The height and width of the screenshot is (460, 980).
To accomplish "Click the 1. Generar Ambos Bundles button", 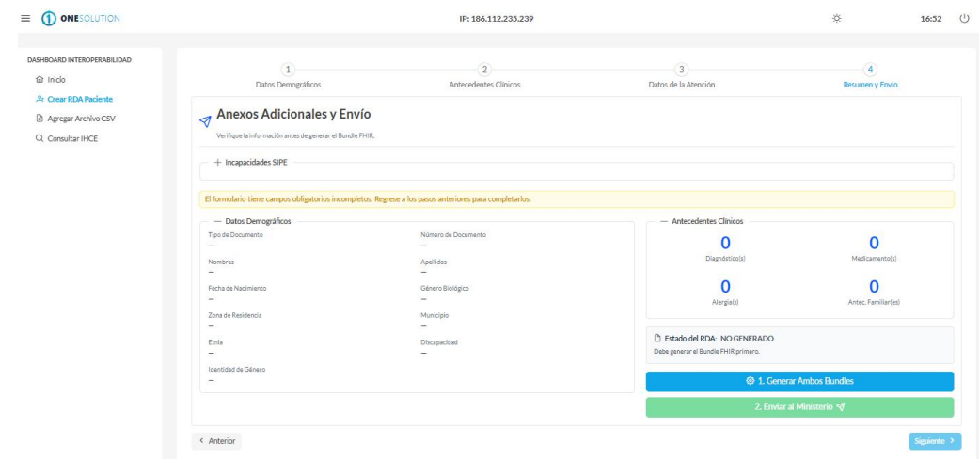I will [799, 381].
